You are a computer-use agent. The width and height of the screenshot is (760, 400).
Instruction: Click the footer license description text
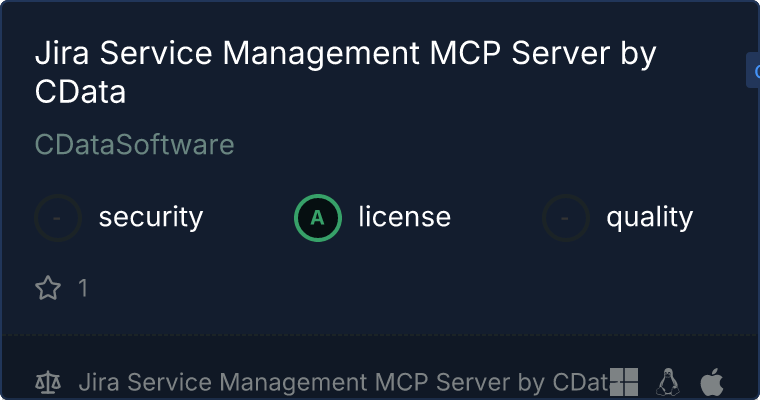click(344, 382)
